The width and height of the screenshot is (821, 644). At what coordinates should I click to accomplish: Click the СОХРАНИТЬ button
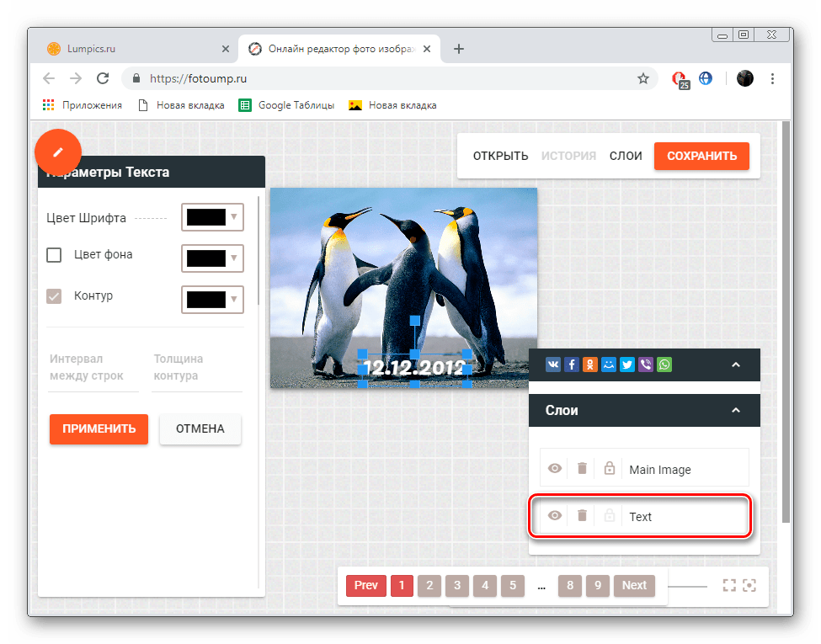click(x=701, y=156)
